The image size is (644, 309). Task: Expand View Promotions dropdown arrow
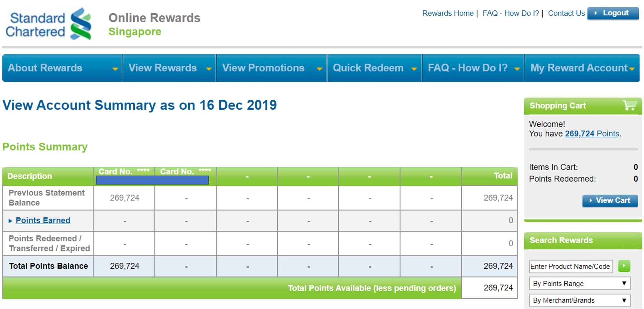[319, 69]
